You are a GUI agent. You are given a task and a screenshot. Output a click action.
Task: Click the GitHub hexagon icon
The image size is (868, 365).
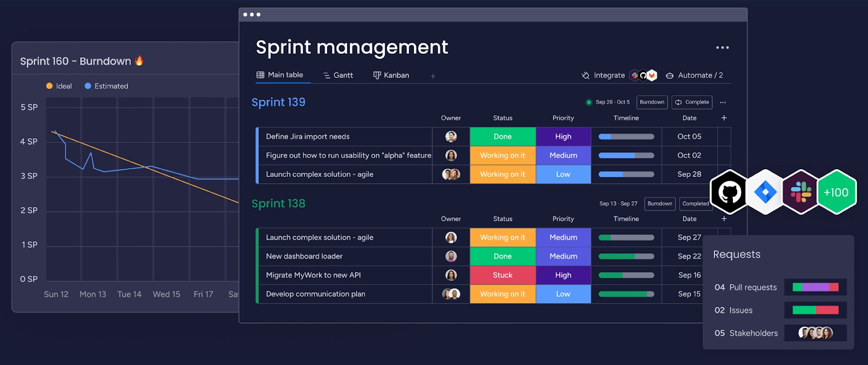point(729,192)
